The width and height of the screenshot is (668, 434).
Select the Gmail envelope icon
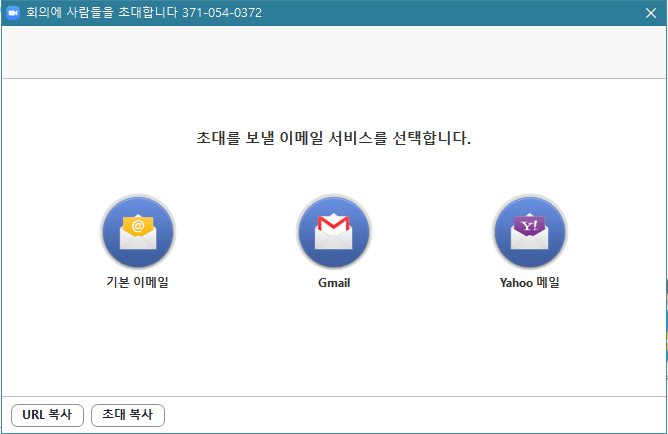pos(334,232)
